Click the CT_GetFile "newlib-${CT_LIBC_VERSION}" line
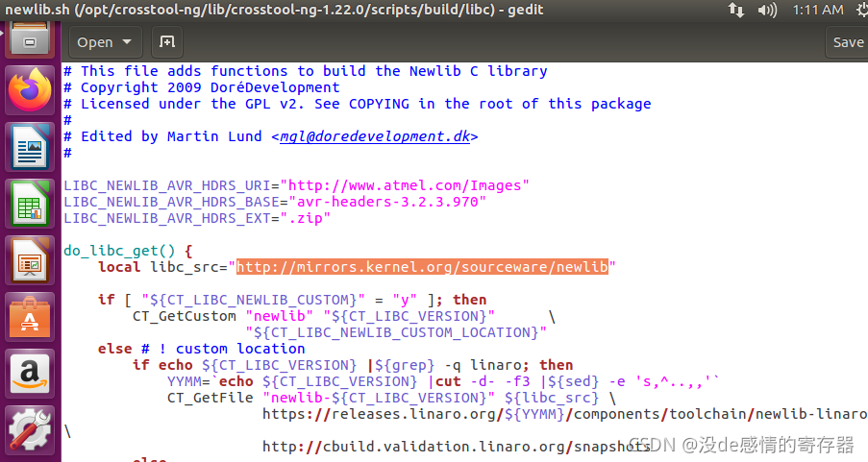Viewport: 868px width, 462px height. click(x=391, y=398)
